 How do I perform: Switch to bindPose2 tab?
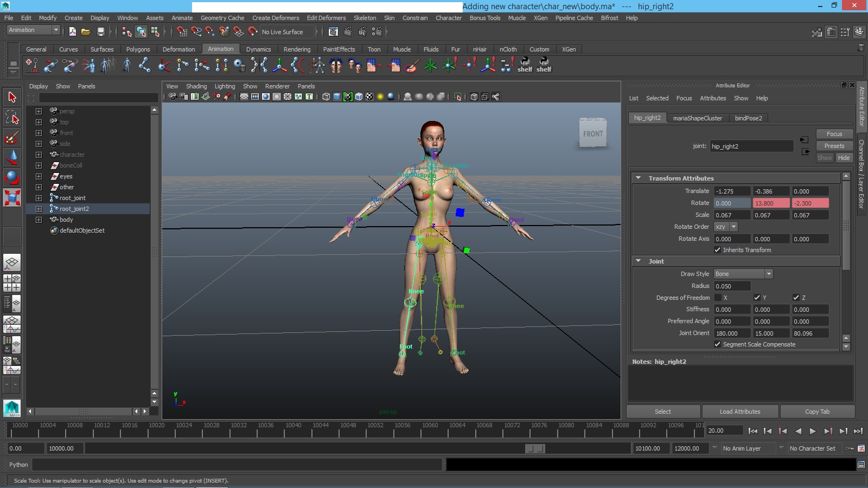748,118
